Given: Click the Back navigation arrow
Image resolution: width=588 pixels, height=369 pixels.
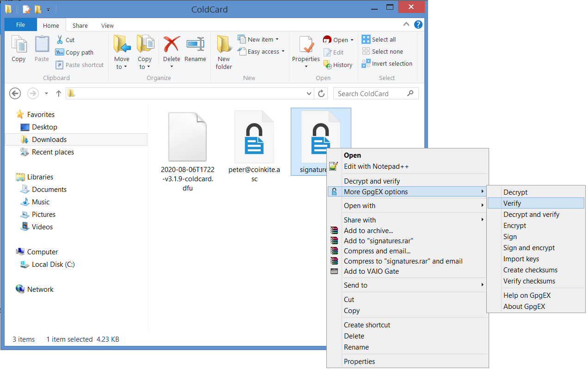Looking at the screenshot, I should pyautogui.click(x=15, y=93).
